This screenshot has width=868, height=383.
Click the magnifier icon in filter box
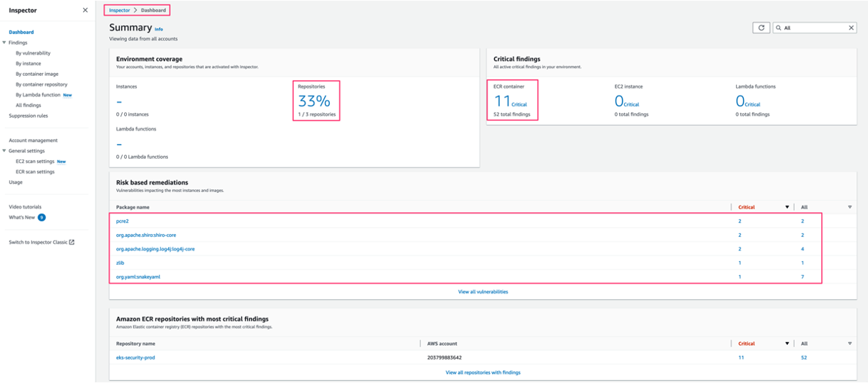pos(779,28)
